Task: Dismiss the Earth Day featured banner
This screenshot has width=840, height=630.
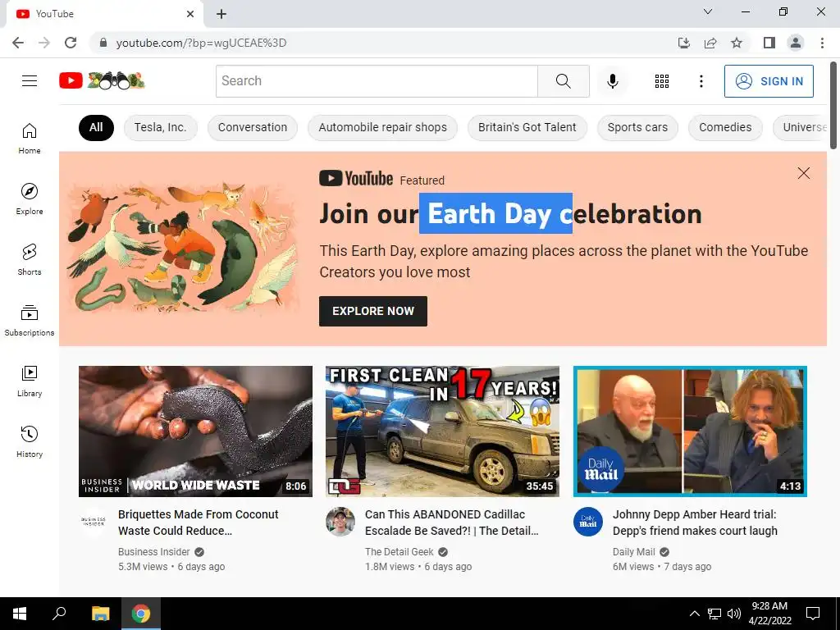Action: click(x=803, y=173)
